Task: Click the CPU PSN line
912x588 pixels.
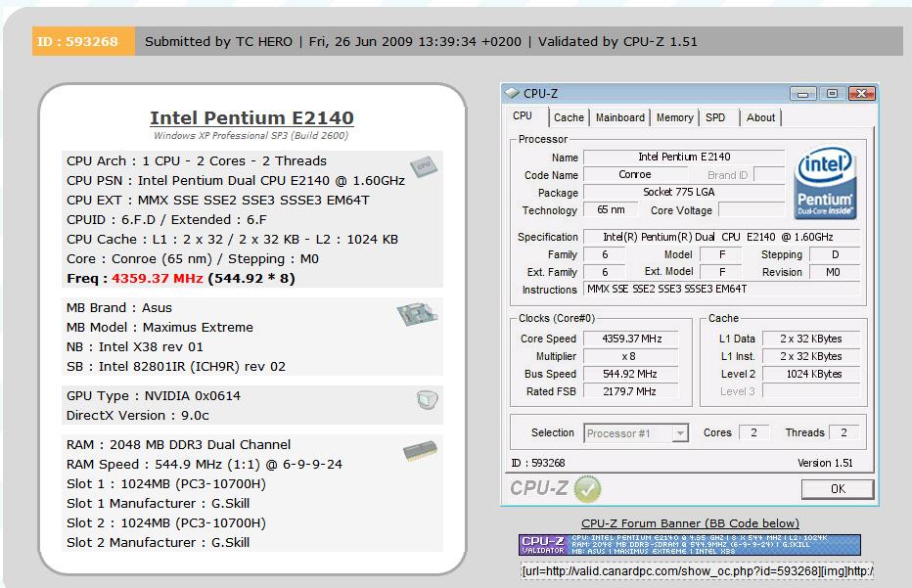Action: point(236,181)
